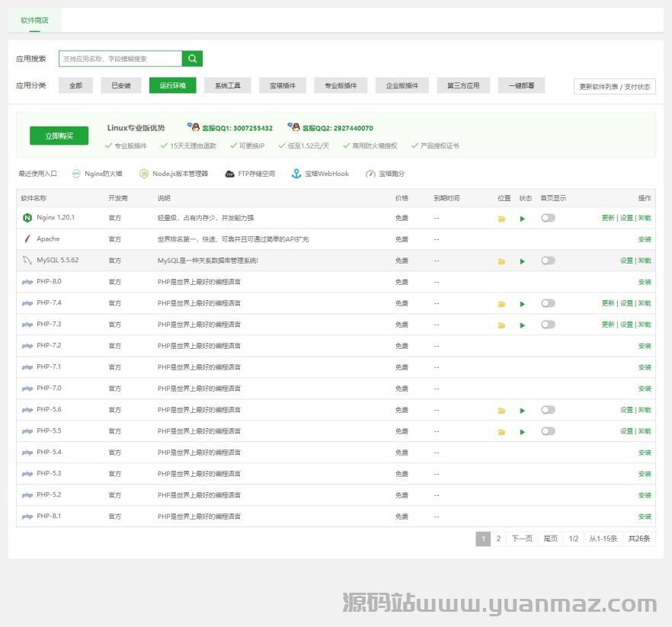Screen dimensions: 672x627
Task: Click 更新软件列表 / 支付状态 button
Action: click(x=615, y=87)
